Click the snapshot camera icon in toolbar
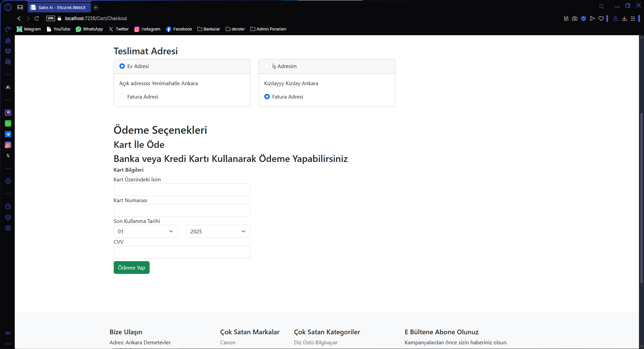 (x=575, y=18)
